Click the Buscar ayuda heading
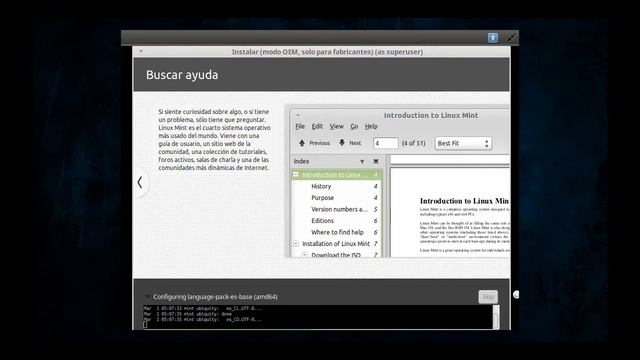The height and width of the screenshot is (360, 640). pos(182,75)
